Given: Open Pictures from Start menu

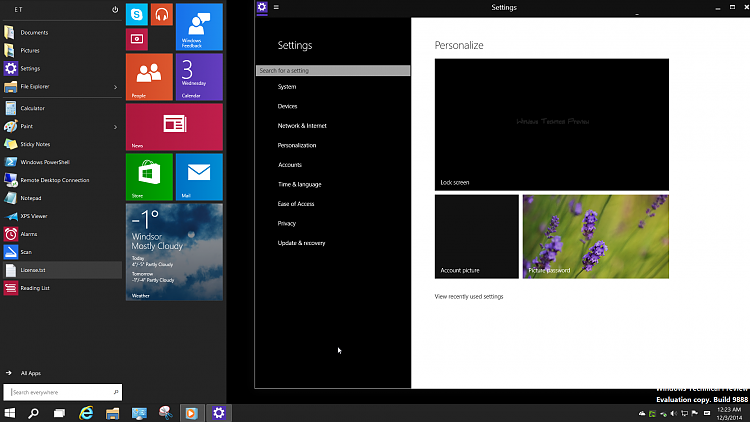Looking at the screenshot, I should pos(62,50).
